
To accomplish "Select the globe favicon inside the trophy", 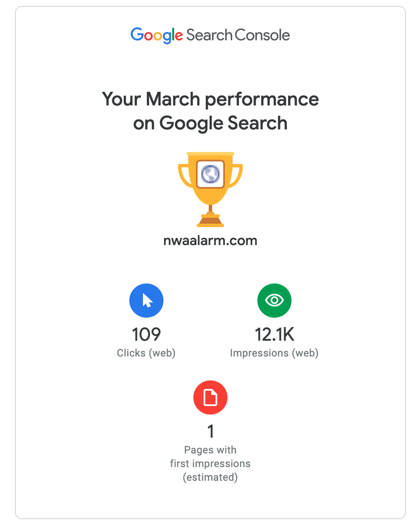I will tap(210, 174).
